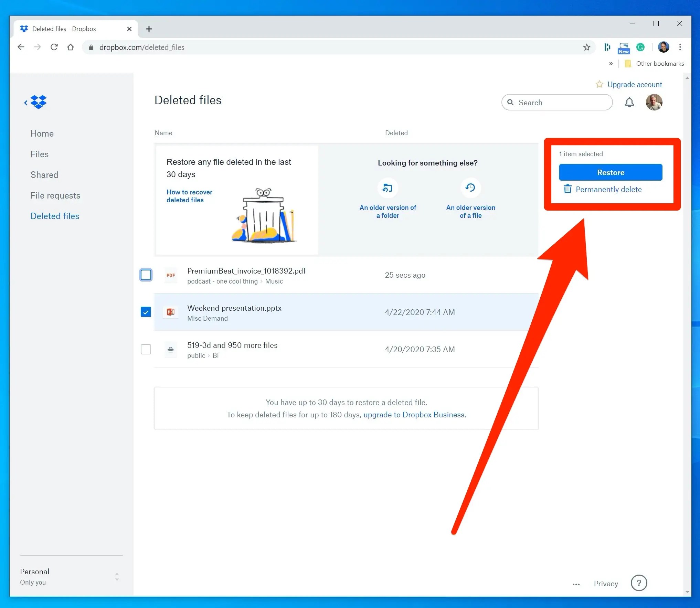The image size is (700, 608).
Task: Open the older version of a folder icon
Action: [x=388, y=188]
